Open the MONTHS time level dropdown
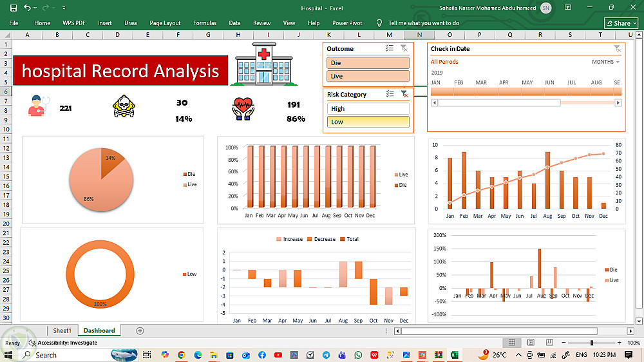Image resolution: width=644 pixels, height=362 pixels. pos(605,62)
